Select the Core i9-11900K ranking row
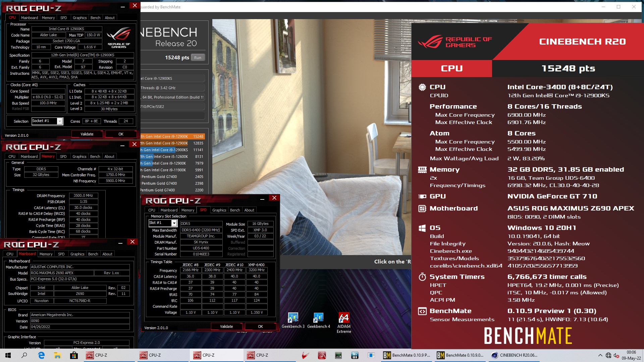The width and height of the screenshot is (644, 362). (x=172, y=170)
